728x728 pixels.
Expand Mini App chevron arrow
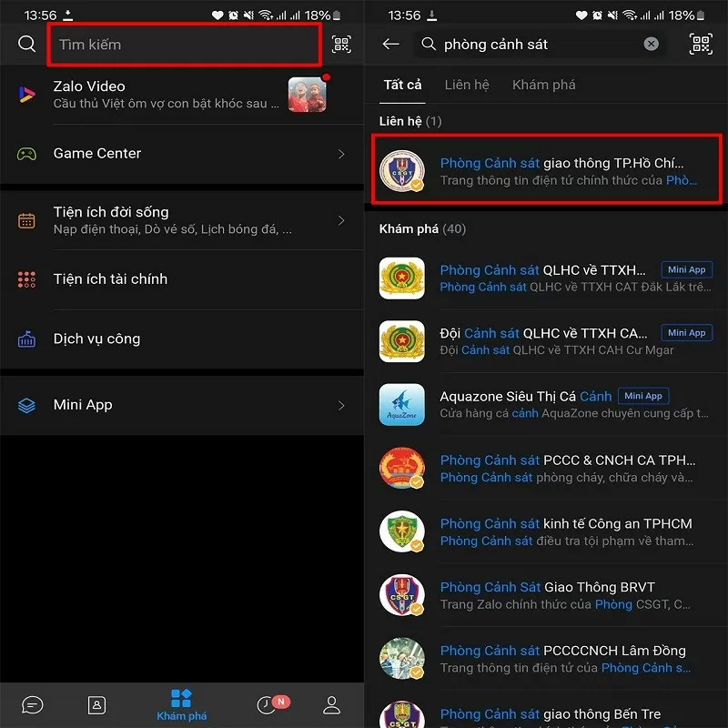click(341, 405)
